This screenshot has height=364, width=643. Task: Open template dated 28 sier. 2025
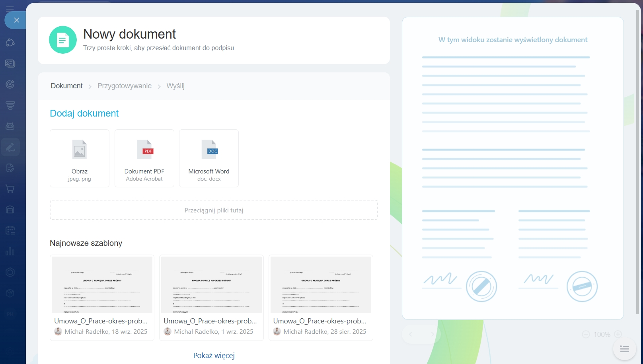coord(321,298)
